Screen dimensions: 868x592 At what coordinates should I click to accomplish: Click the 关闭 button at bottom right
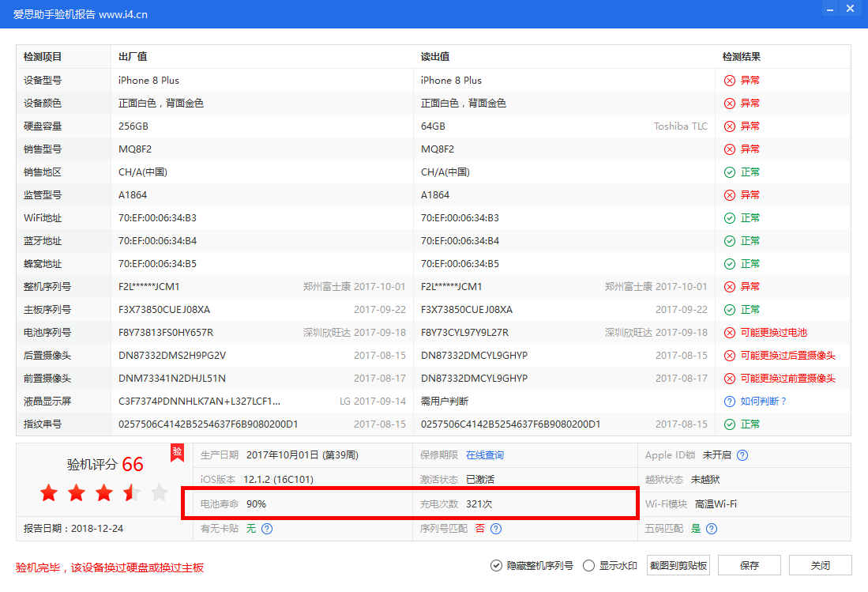pyautogui.click(x=818, y=565)
